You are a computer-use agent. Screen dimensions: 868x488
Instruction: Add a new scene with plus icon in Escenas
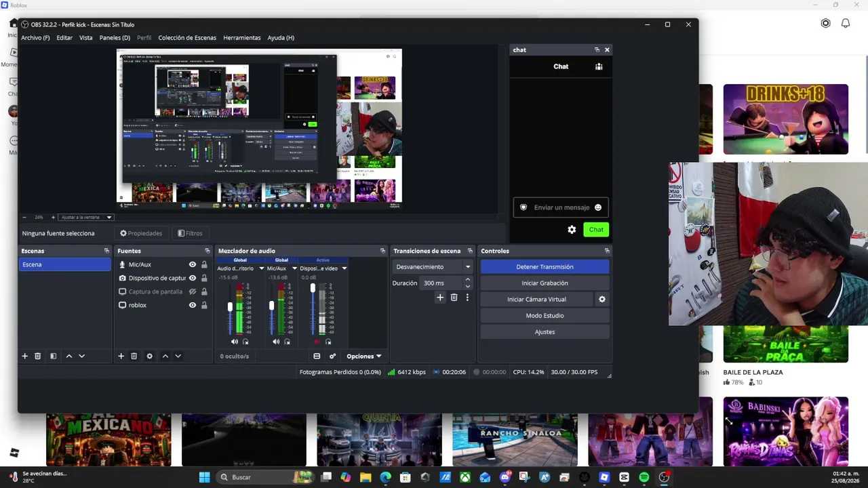tap(24, 356)
